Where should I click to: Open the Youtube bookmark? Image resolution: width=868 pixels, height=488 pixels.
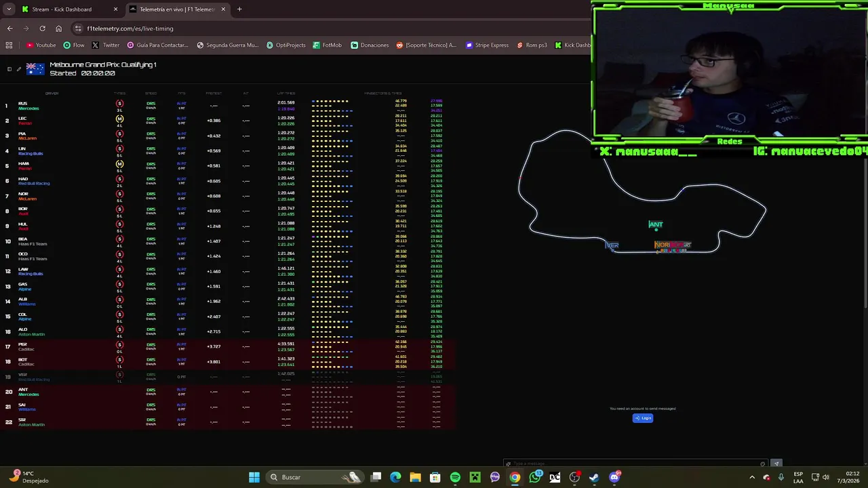tap(41, 45)
